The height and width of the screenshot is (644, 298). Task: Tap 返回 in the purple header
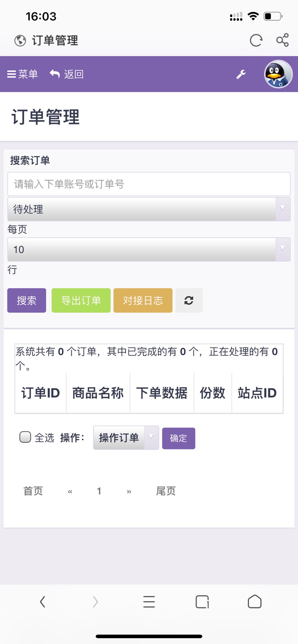67,74
